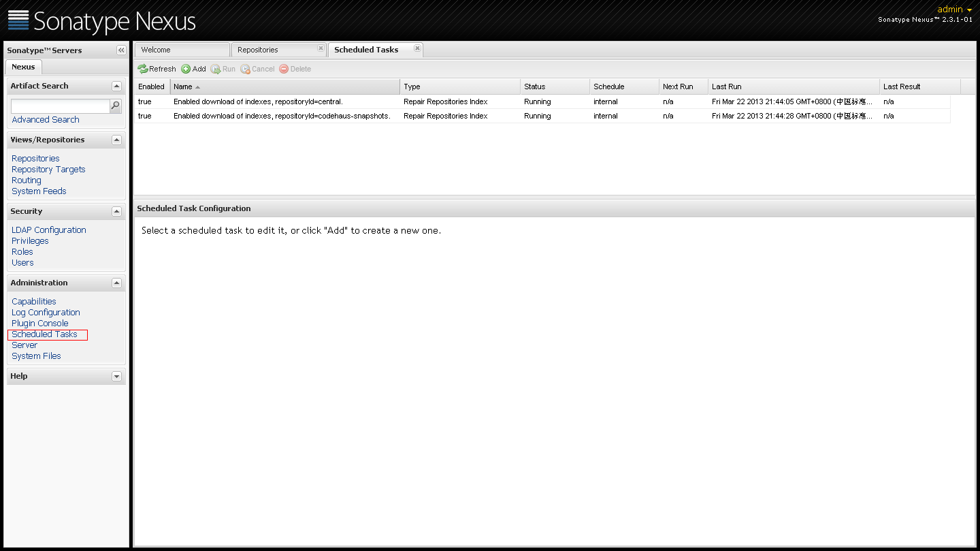Image resolution: width=980 pixels, height=551 pixels.
Task: Select the Scheduled Tasks tab
Action: (x=375, y=50)
